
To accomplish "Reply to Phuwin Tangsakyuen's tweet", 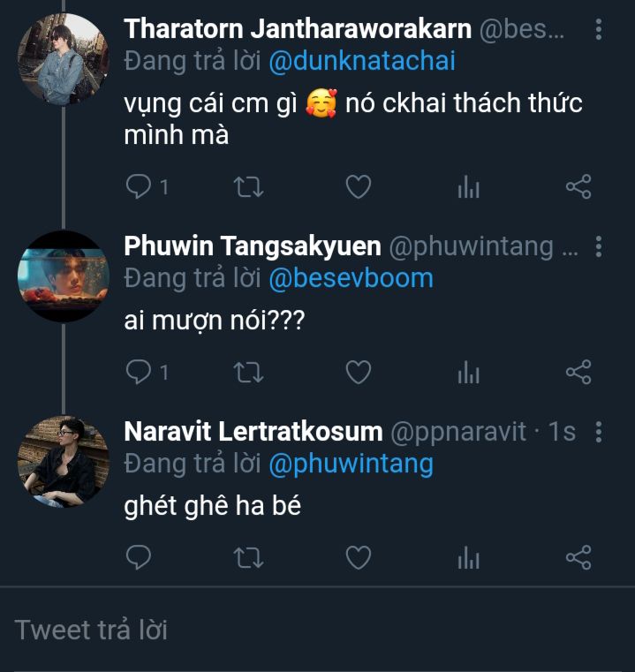I will pos(140,373).
